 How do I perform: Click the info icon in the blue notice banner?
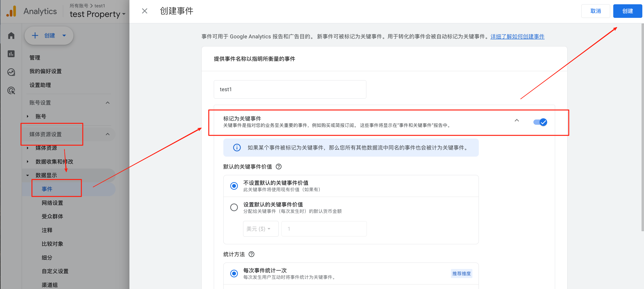(237, 147)
